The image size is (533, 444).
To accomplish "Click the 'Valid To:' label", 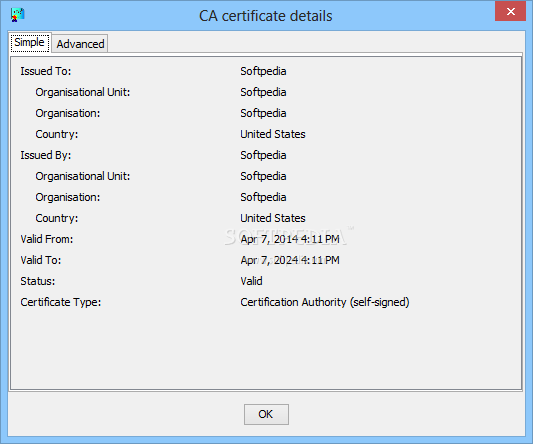I will coord(41,260).
